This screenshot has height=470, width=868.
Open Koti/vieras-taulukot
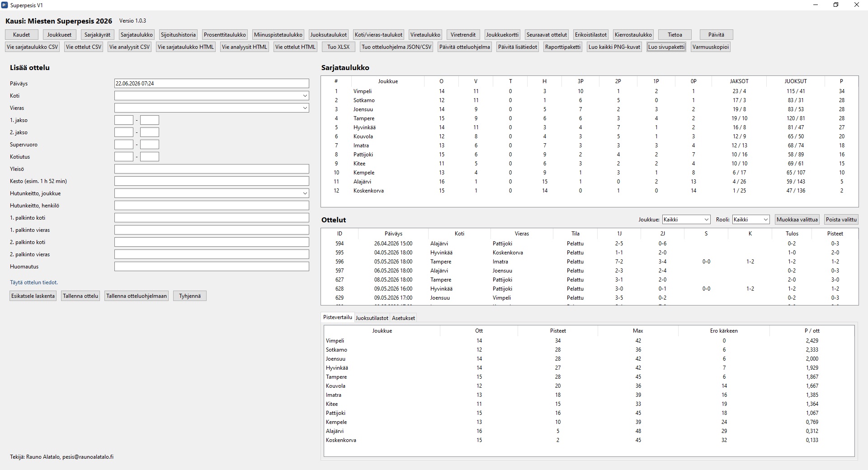(x=378, y=35)
